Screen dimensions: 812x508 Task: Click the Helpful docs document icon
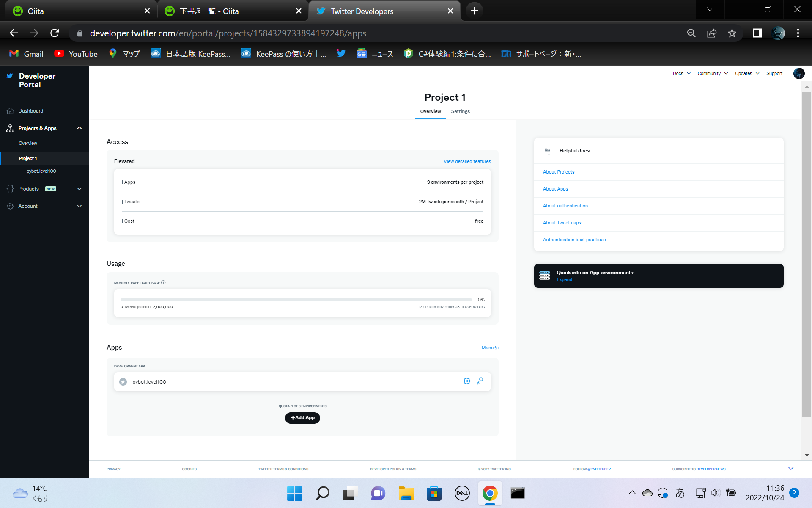click(x=547, y=151)
